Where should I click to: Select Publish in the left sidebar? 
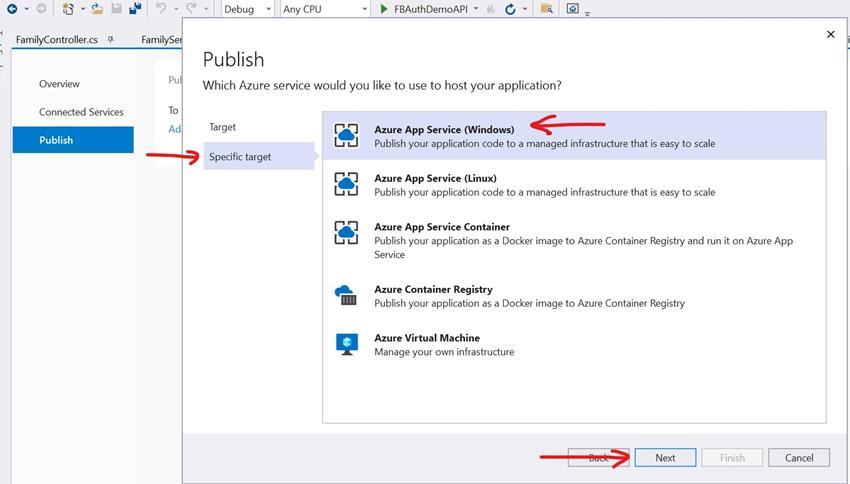tap(73, 140)
